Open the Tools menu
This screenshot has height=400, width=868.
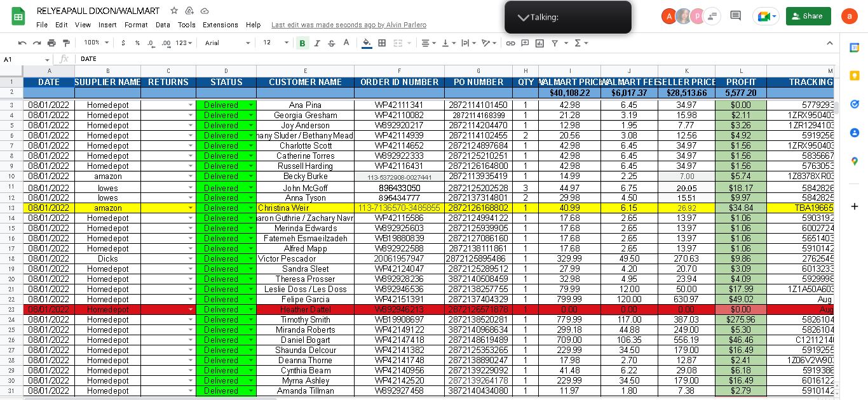[x=186, y=25]
